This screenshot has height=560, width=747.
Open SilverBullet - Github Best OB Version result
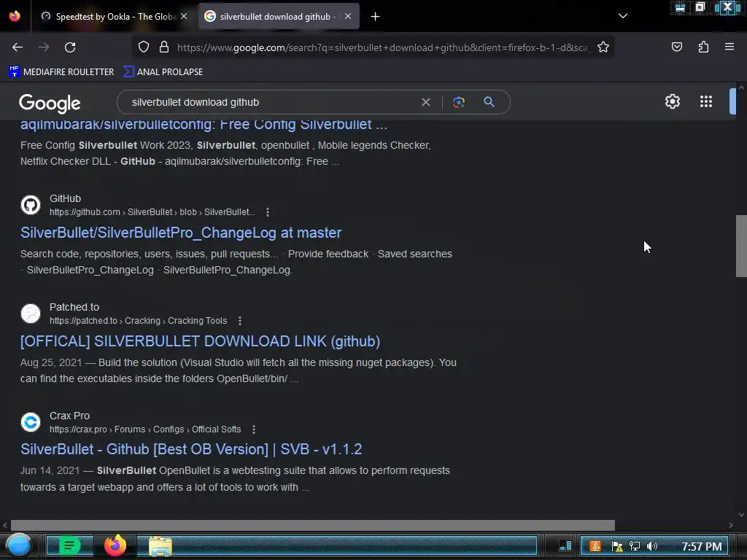coord(191,449)
